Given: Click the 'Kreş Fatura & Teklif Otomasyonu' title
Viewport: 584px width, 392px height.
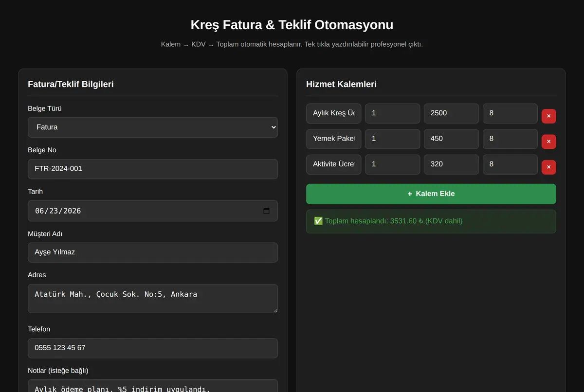Looking at the screenshot, I should (292, 25).
